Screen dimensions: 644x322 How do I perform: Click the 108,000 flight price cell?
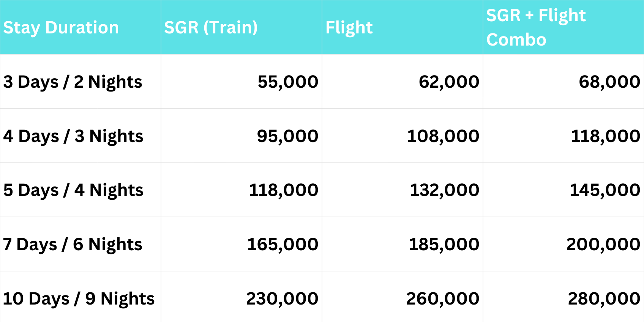pyautogui.click(x=443, y=136)
